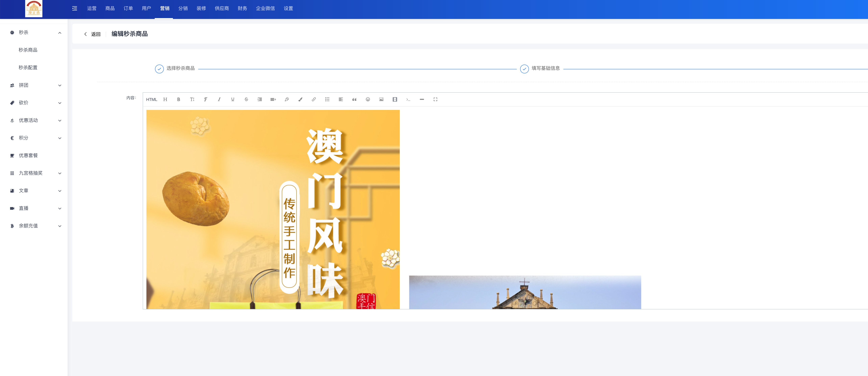Click the indent icon in toolbar
The width and height of the screenshot is (868, 376).
pos(260,99)
